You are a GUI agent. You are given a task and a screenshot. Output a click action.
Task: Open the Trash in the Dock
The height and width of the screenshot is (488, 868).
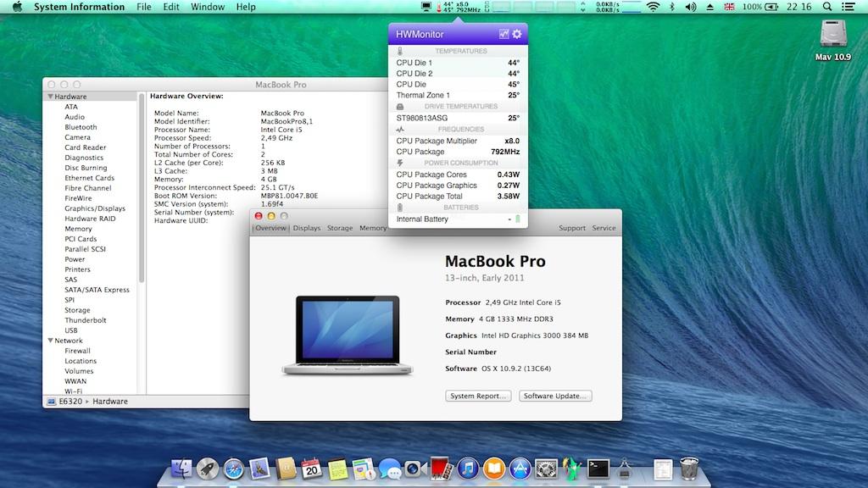(x=688, y=469)
